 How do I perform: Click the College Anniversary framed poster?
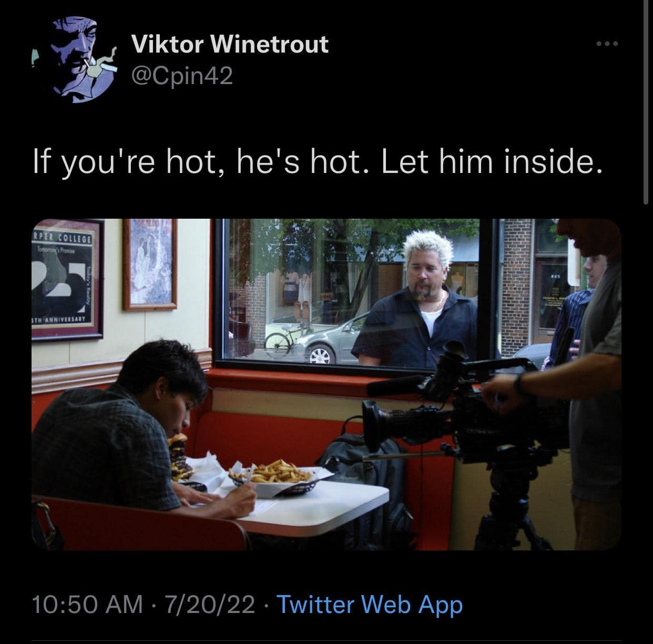click(x=67, y=279)
